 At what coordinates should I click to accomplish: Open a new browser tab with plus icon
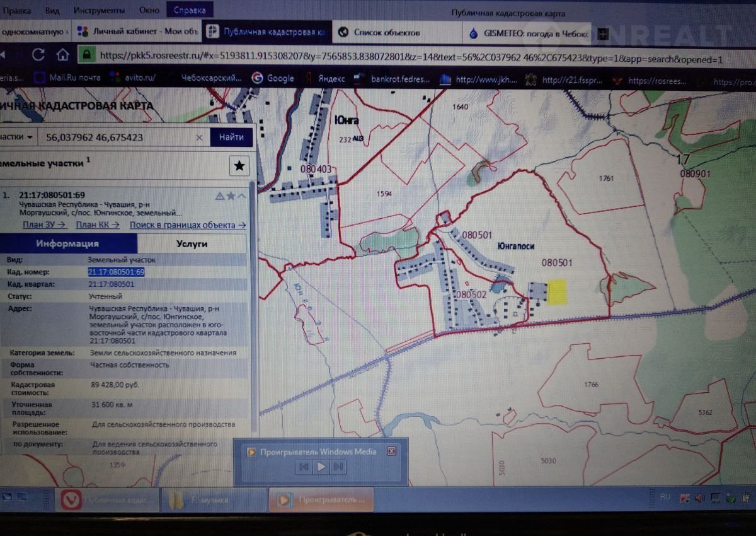(x=603, y=33)
